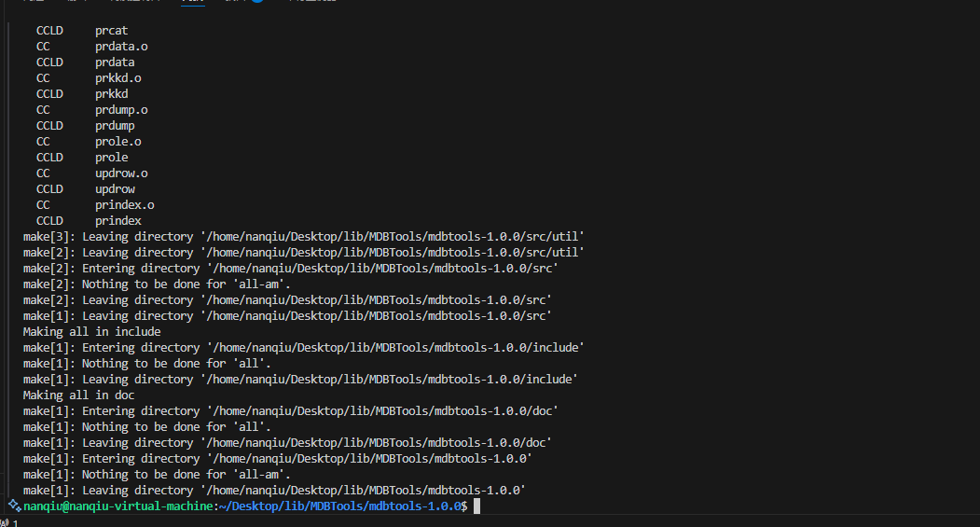Click the 'Making all in include' line
Image resolution: width=980 pixels, height=527 pixels.
tap(92, 332)
